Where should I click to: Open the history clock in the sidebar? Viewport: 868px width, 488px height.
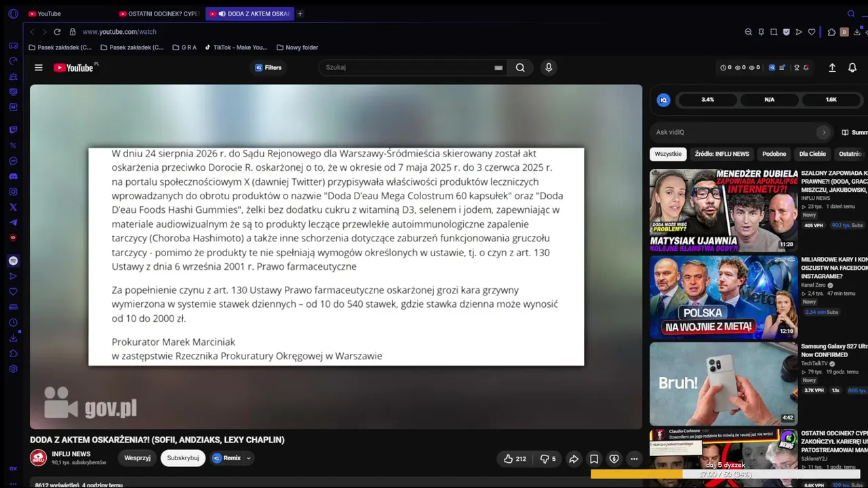coord(13,323)
